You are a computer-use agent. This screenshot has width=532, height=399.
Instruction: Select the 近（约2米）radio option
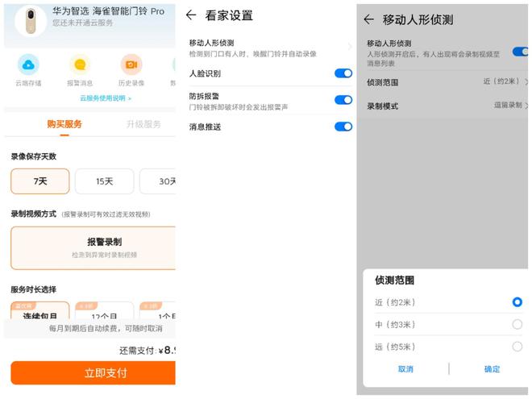[x=517, y=302]
